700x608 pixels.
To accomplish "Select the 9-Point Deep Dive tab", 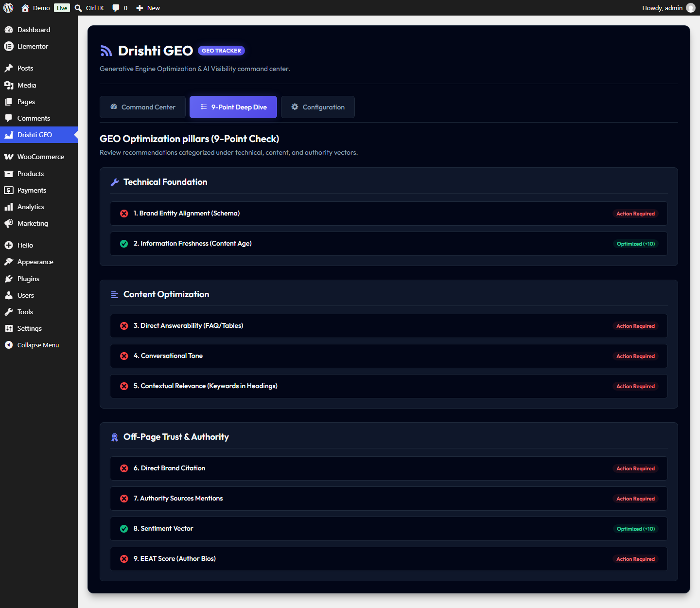I will pyautogui.click(x=233, y=107).
